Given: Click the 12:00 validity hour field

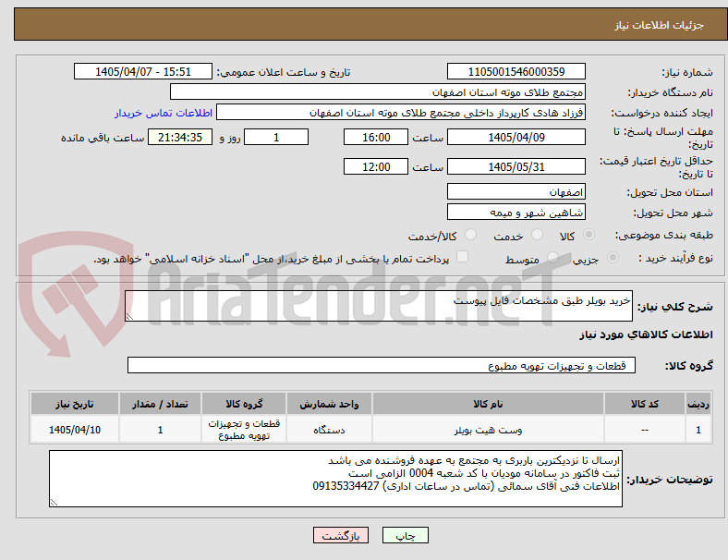Looking at the screenshot, I should click(x=376, y=166).
